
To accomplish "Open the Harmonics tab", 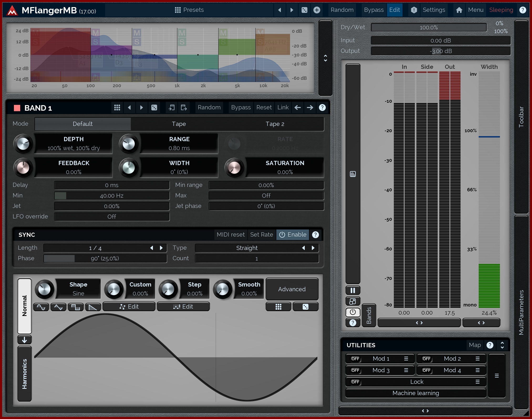I will pyautogui.click(x=24, y=374).
